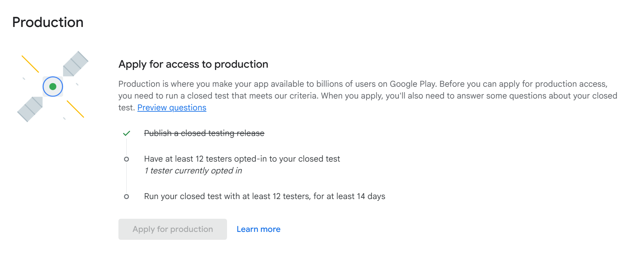Click 'Have at least 12 testers opted-in' step text
The image size is (644, 270).
242,159
